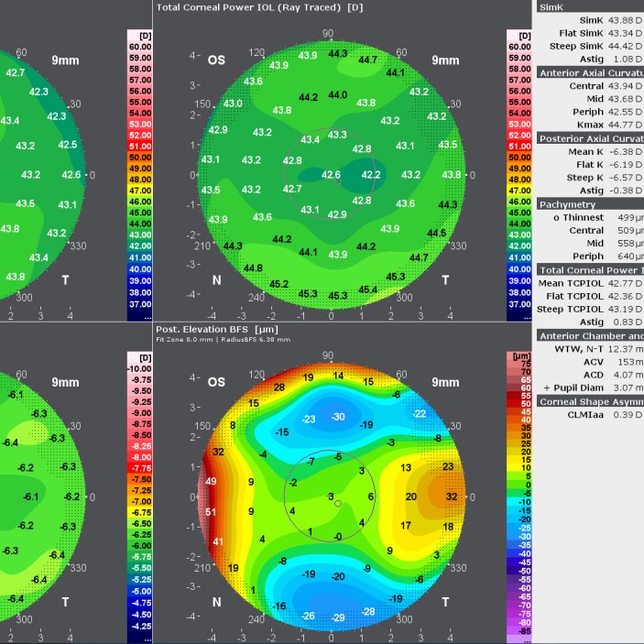The image size is (644, 644).
Task: Click the OS eye label on the Post. Elevation map
Action: 216,382
